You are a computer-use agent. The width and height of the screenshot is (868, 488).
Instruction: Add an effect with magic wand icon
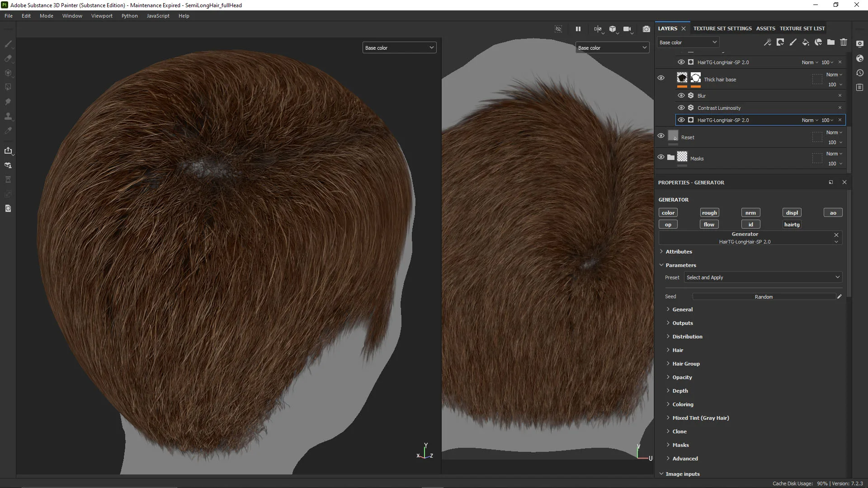(768, 42)
